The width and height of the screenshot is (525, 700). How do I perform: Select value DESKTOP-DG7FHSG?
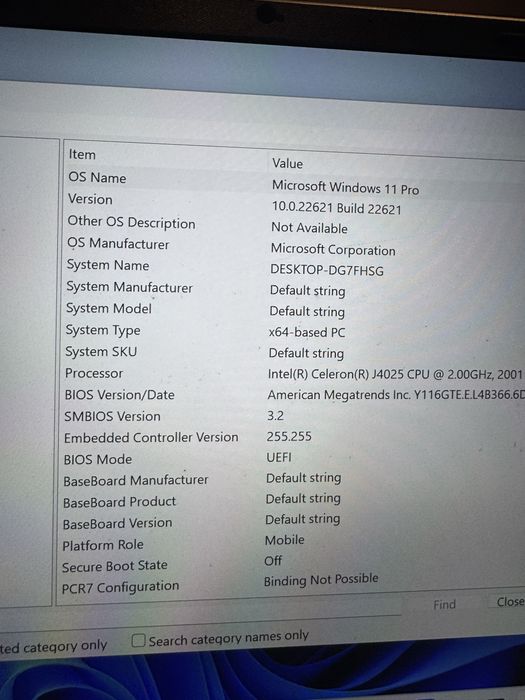[x=327, y=270]
